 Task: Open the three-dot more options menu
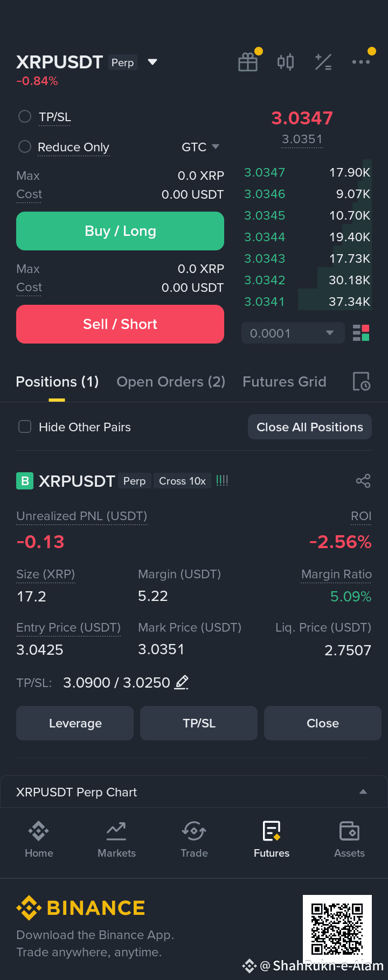click(x=361, y=62)
